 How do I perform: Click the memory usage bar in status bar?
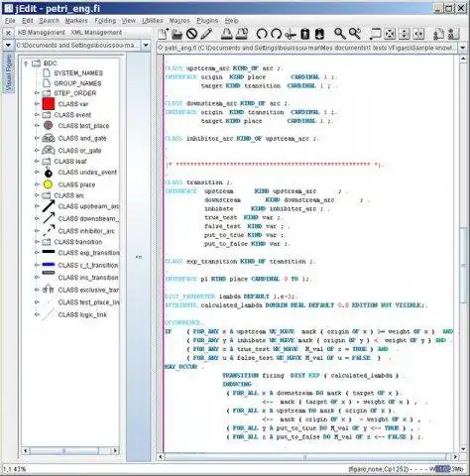pos(447,469)
